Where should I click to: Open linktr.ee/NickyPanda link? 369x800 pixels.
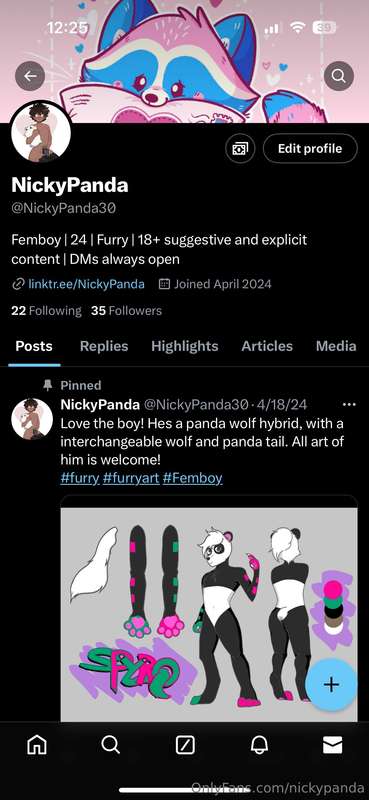coord(86,284)
